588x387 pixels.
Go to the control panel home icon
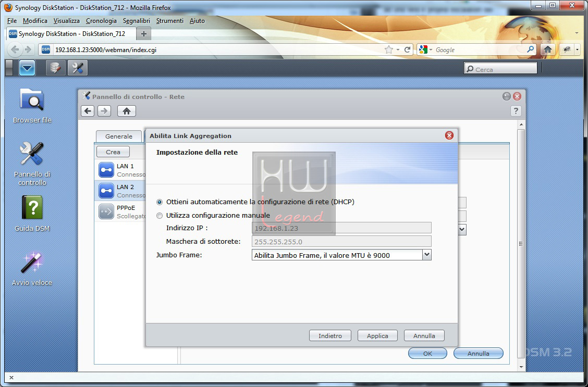coord(127,111)
